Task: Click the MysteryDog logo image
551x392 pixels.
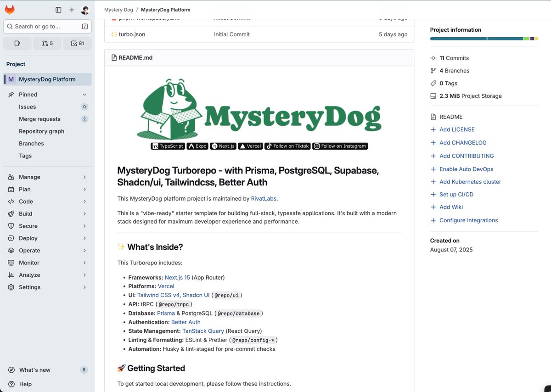Action: click(259, 108)
